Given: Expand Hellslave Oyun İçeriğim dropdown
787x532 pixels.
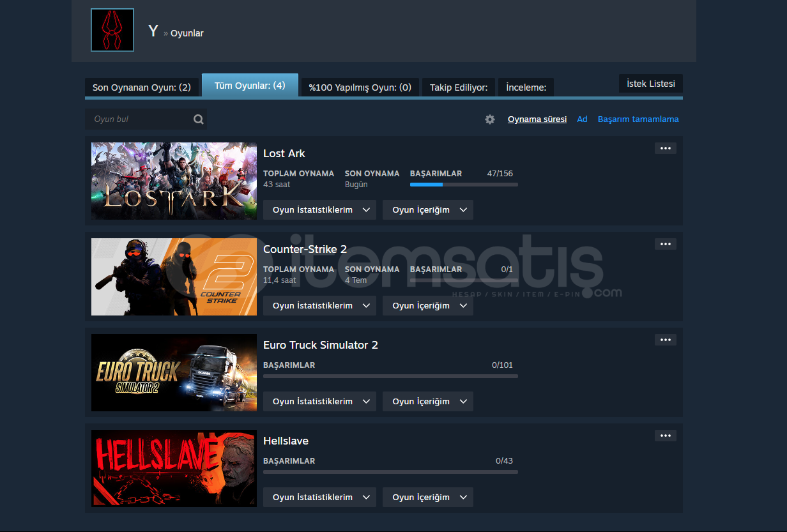Looking at the screenshot, I should [x=428, y=498].
